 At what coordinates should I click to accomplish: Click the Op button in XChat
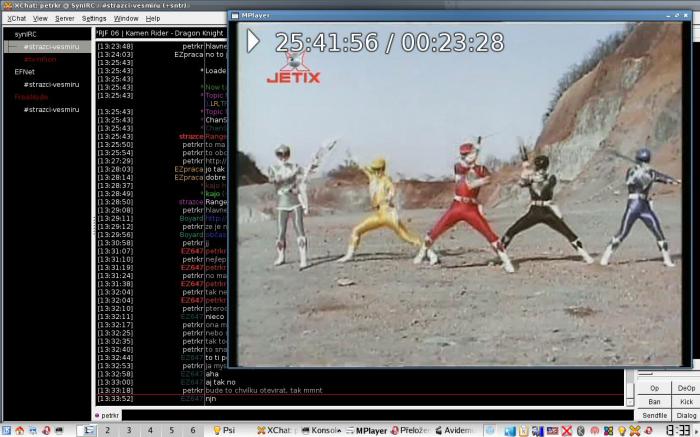(654, 388)
